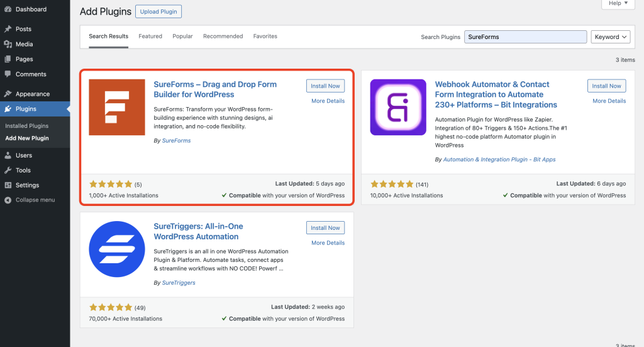This screenshot has width=644, height=347.
Task: Install the Bit Integrations plugin now
Action: tap(607, 86)
